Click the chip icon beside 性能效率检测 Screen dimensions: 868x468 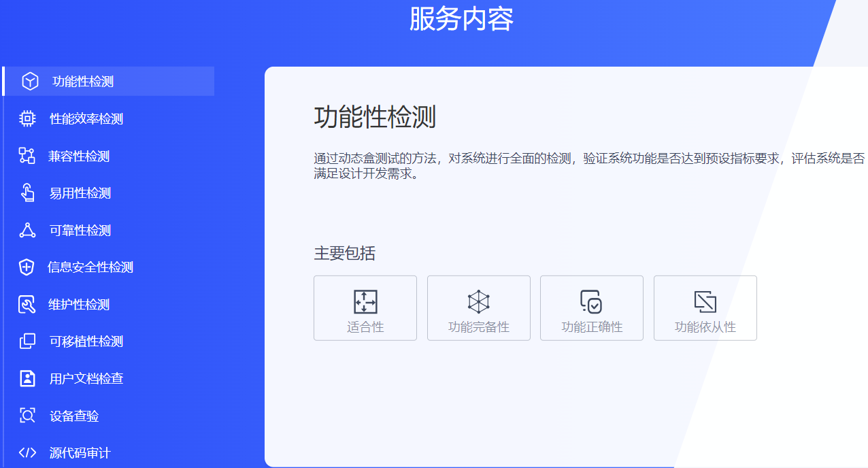click(27, 119)
